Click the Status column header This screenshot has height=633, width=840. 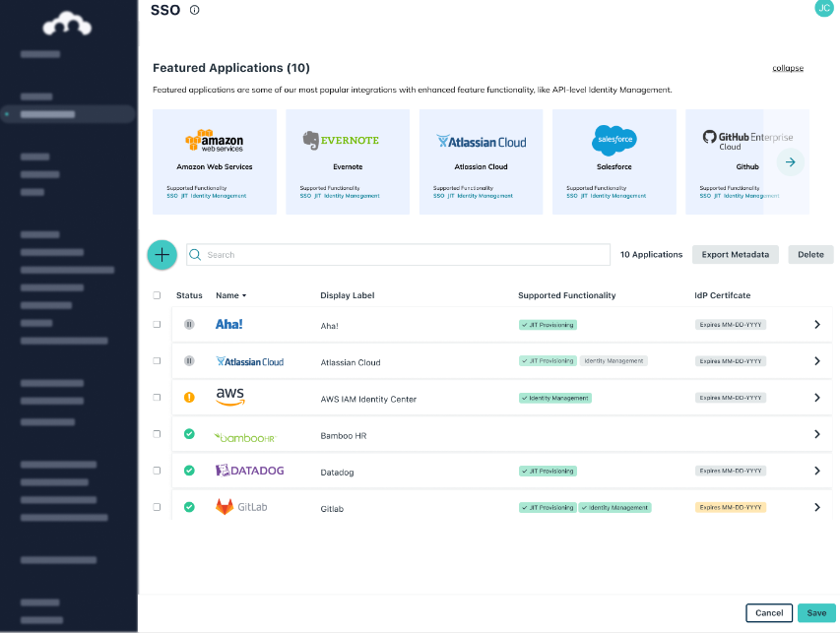[189, 295]
